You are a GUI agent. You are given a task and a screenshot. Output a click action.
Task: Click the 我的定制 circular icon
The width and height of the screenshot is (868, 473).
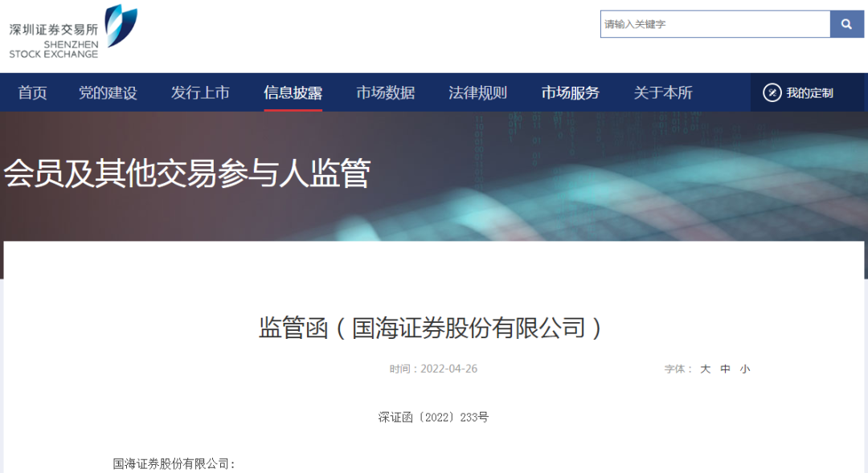click(772, 92)
